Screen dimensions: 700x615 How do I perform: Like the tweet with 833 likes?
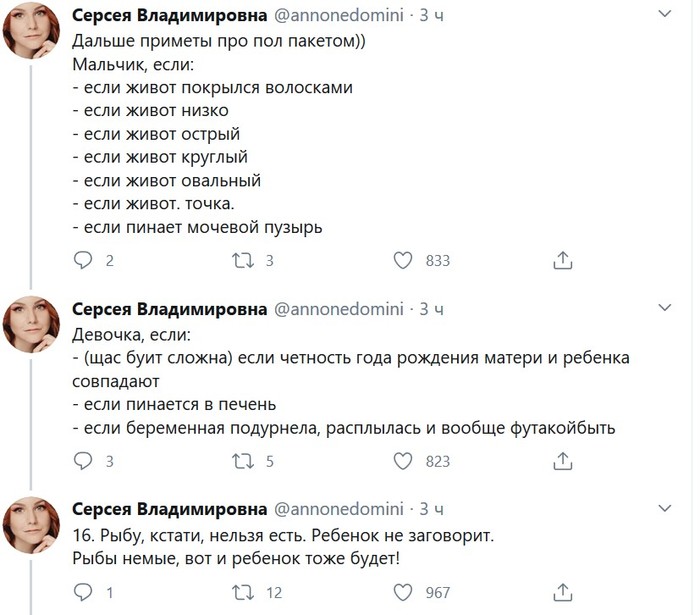(x=403, y=261)
